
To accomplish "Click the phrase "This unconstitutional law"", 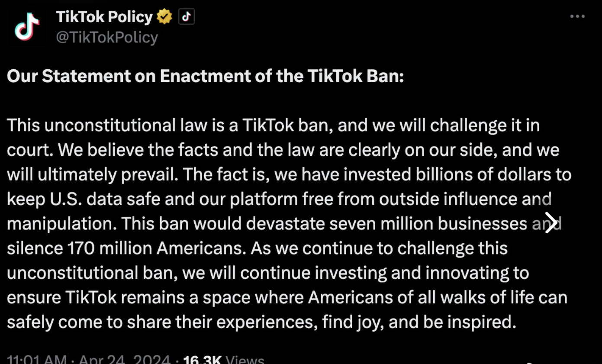I will tap(91, 126).
